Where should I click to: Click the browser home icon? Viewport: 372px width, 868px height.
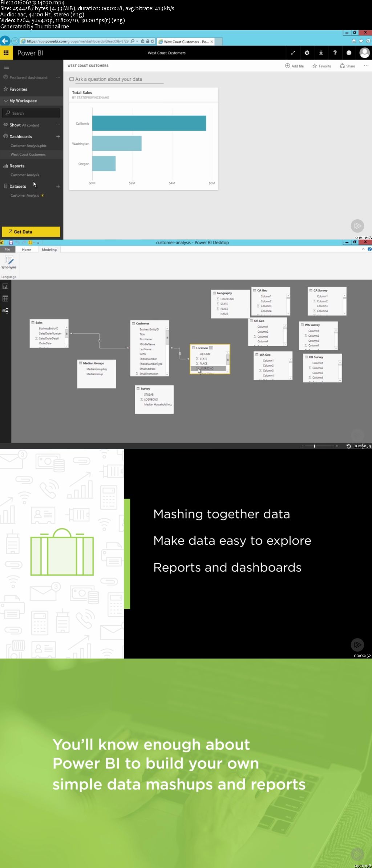point(354,41)
